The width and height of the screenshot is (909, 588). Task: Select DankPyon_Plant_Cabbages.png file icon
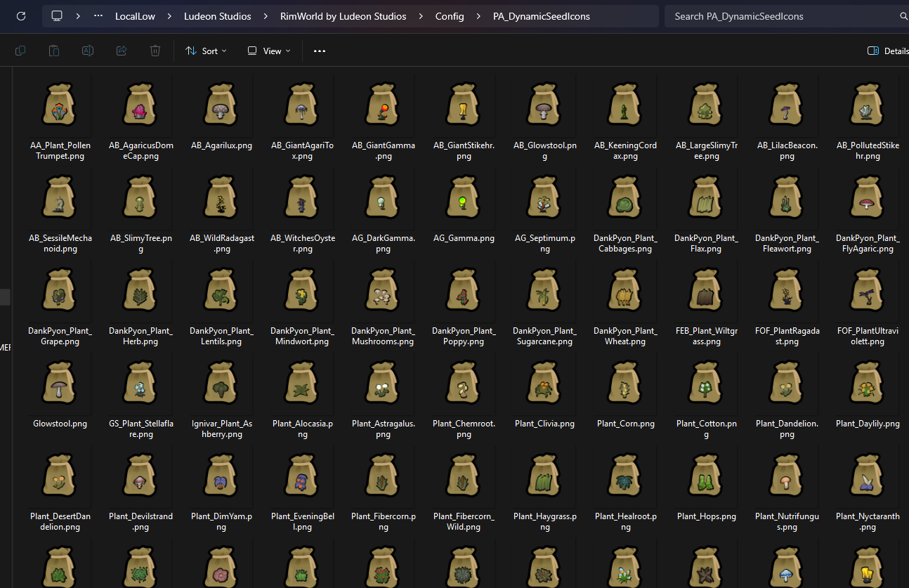point(625,197)
